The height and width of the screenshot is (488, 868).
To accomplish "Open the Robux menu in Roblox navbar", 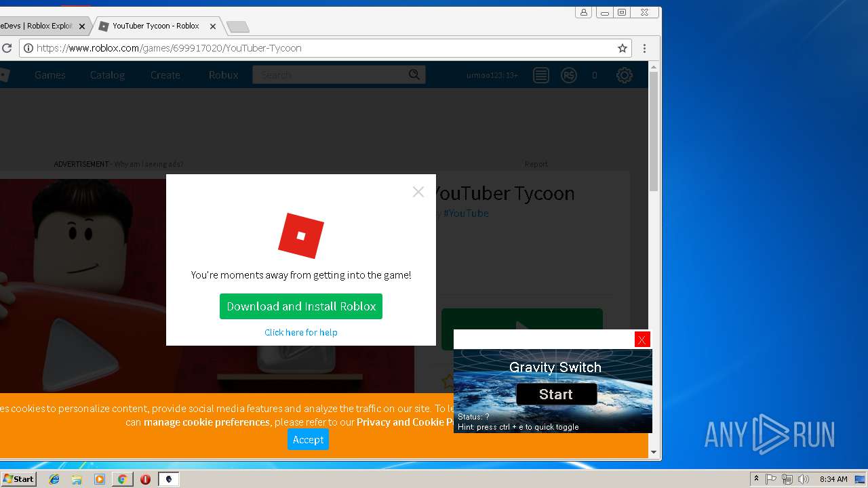I will [x=223, y=75].
